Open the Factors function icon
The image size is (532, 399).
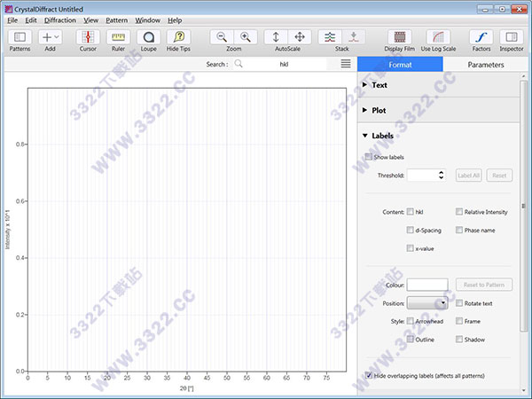pyautogui.click(x=481, y=37)
